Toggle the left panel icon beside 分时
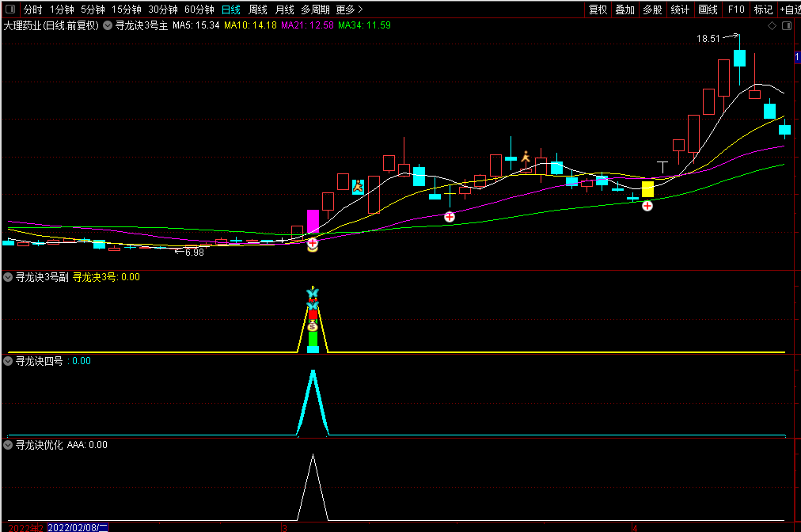801x532 pixels. click(x=9, y=9)
